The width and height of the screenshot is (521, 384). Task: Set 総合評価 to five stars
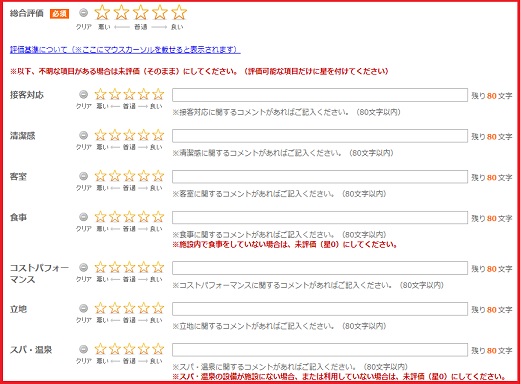(x=179, y=13)
